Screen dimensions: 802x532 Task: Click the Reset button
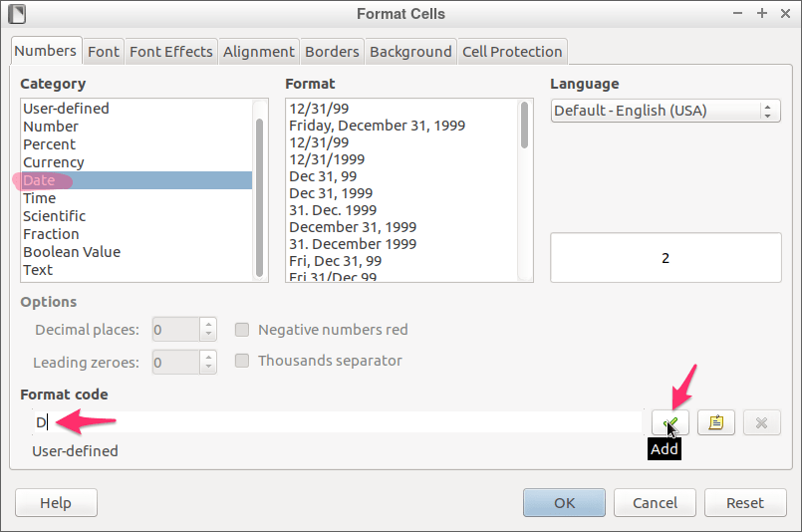point(745,503)
